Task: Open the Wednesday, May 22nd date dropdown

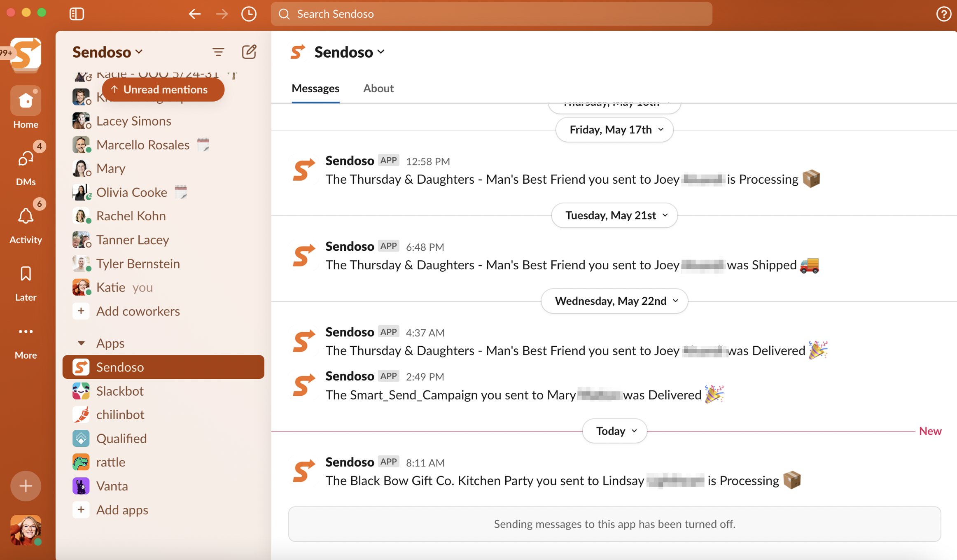Action: tap(614, 301)
